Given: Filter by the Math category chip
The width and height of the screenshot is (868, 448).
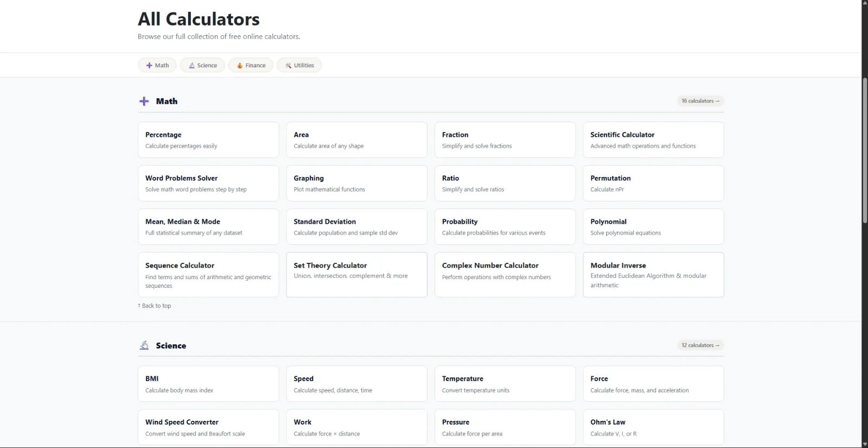Looking at the screenshot, I should pos(157,65).
